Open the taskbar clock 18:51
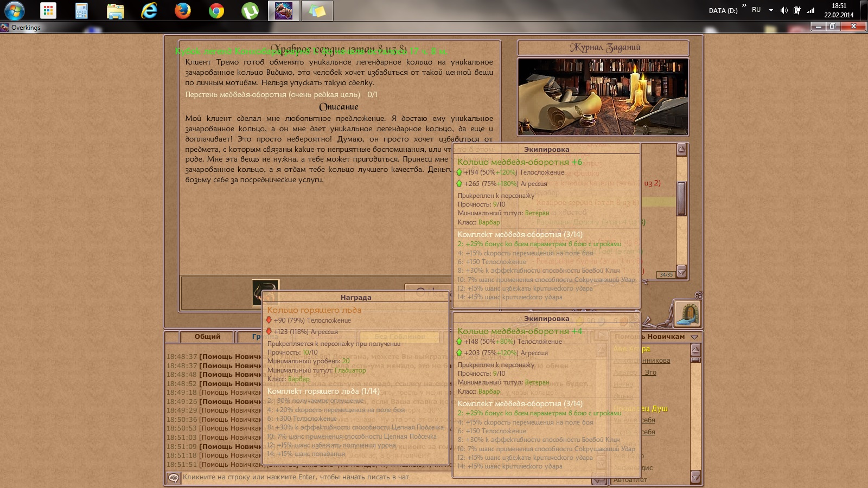The width and height of the screenshot is (868, 488). click(x=839, y=10)
